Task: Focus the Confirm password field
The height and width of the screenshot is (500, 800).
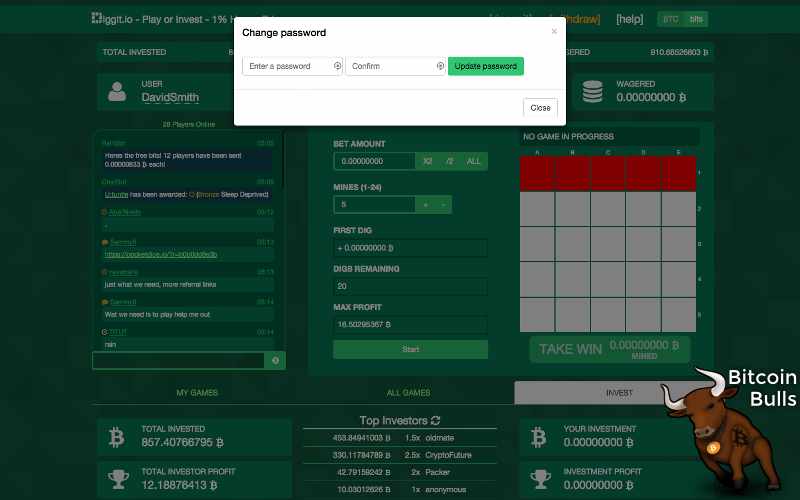Action: pos(395,66)
